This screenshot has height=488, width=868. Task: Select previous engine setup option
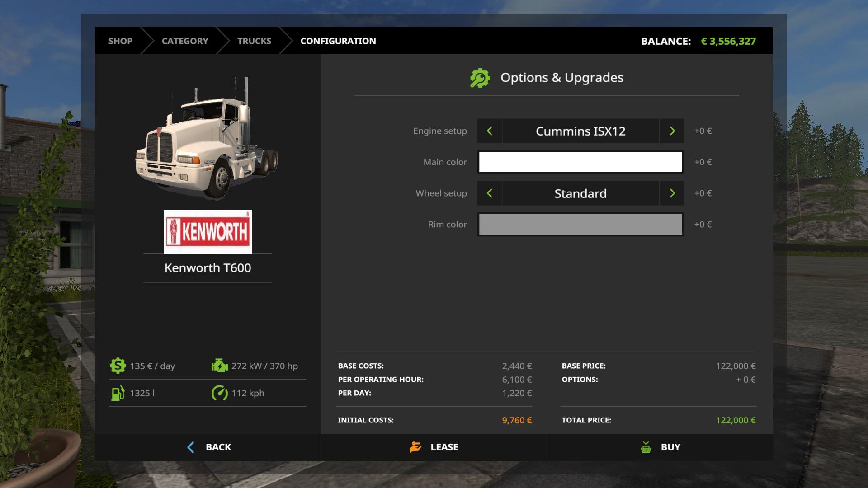point(490,131)
